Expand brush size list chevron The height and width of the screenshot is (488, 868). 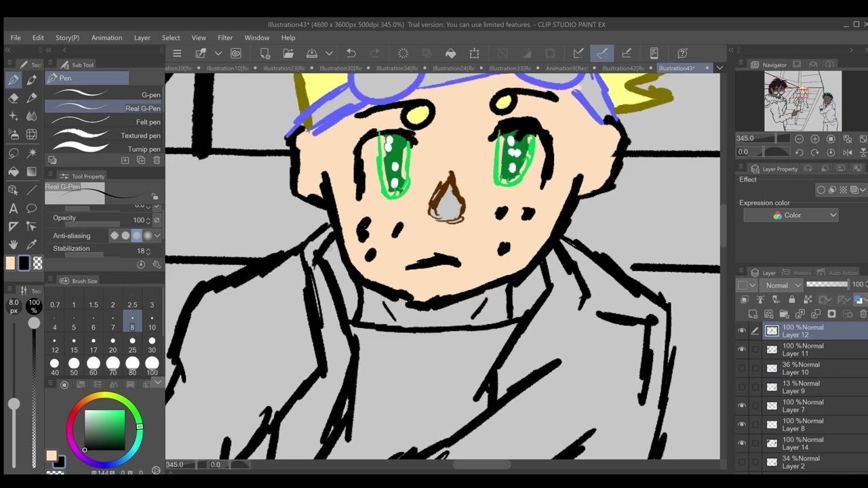(157, 382)
